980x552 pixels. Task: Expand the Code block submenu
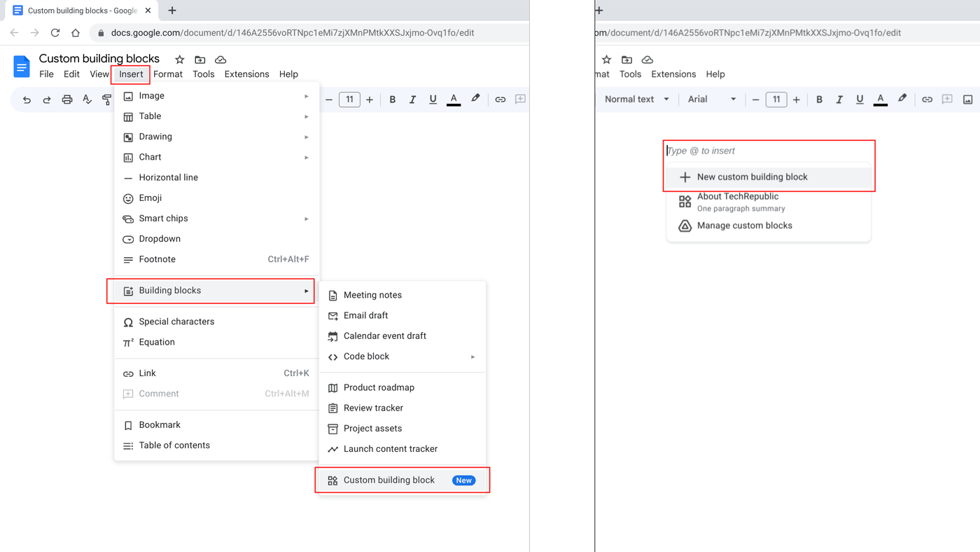[x=400, y=356]
